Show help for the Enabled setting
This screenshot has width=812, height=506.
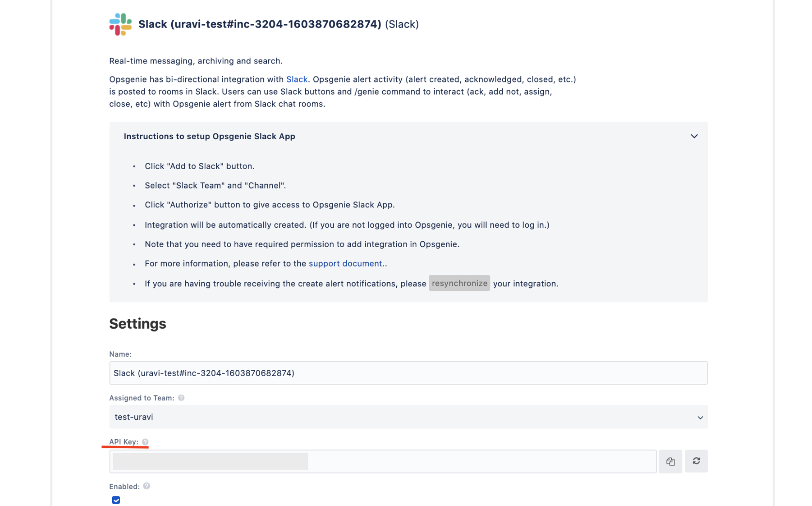[x=146, y=486]
